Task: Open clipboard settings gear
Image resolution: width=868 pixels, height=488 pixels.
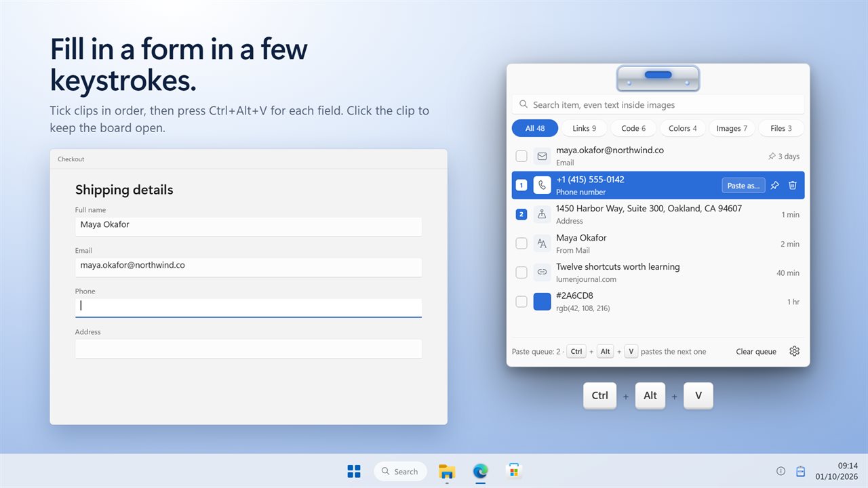Action: [x=795, y=351]
